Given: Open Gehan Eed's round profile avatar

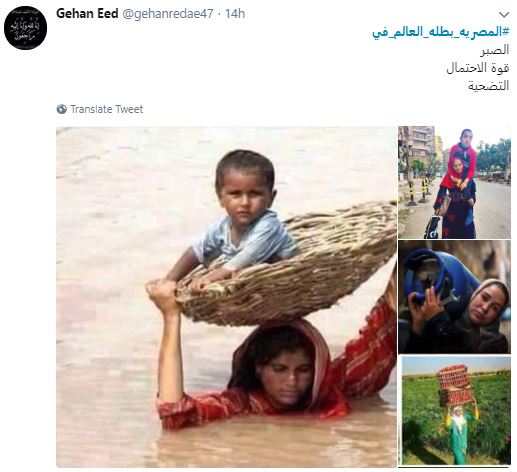Looking at the screenshot, I should [x=25, y=28].
